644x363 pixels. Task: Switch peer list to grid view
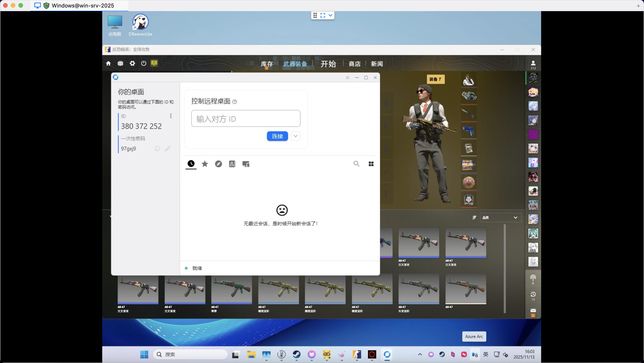click(371, 164)
